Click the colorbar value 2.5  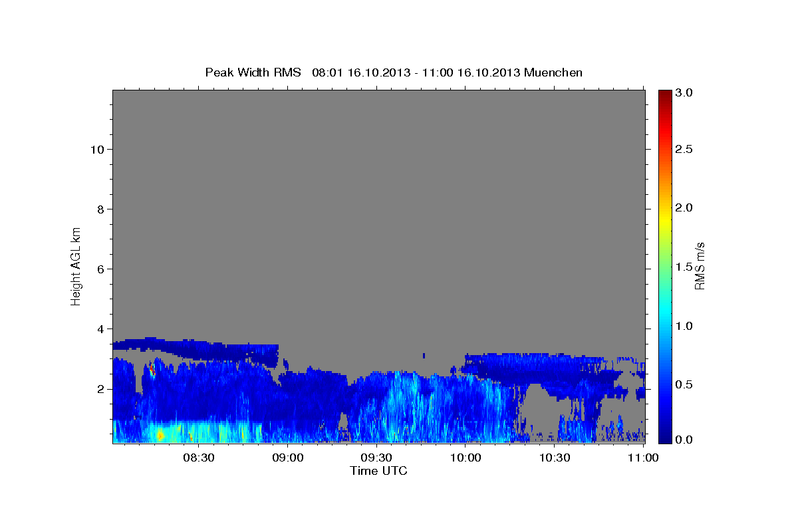pyautogui.click(x=684, y=149)
